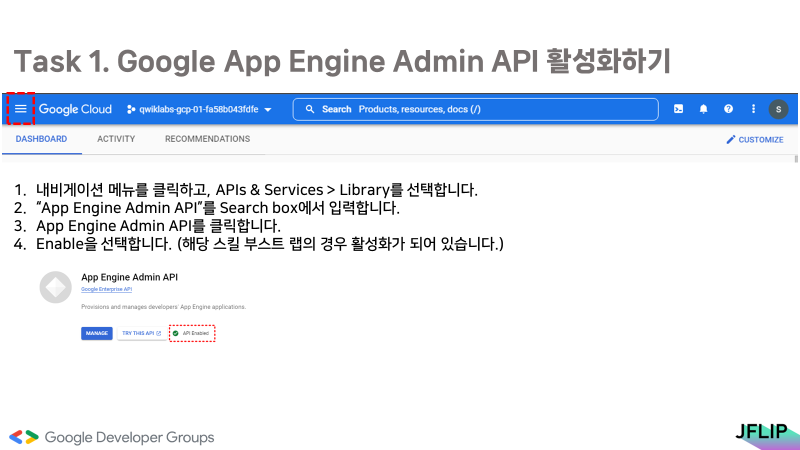Open the help question mark icon
The height and width of the screenshot is (450, 800).
pyautogui.click(x=729, y=109)
